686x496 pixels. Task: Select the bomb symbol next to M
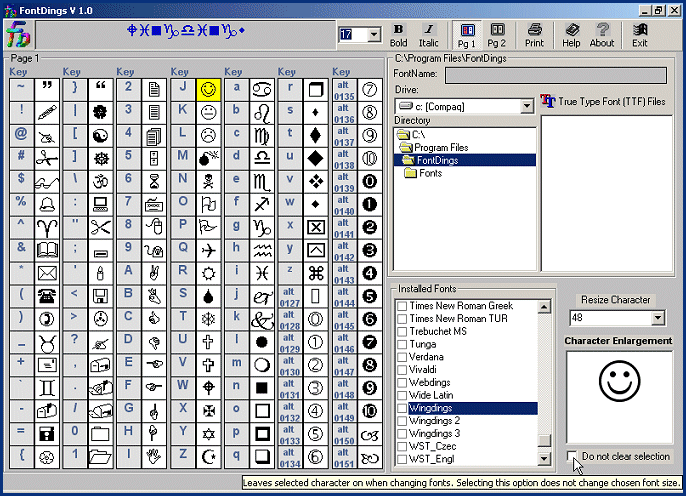[208, 158]
